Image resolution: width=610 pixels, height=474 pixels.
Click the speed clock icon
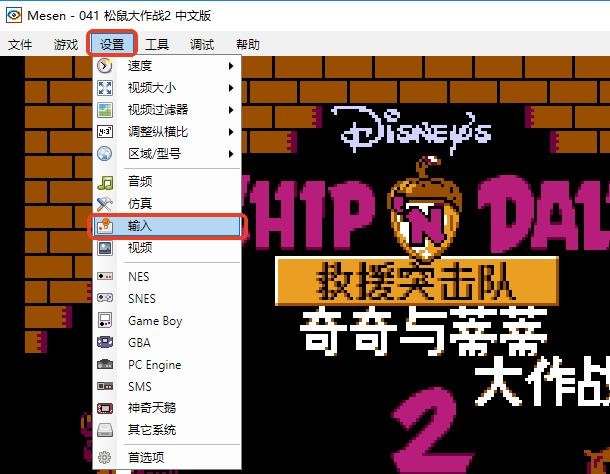pyautogui.click(x=105, y=66)
